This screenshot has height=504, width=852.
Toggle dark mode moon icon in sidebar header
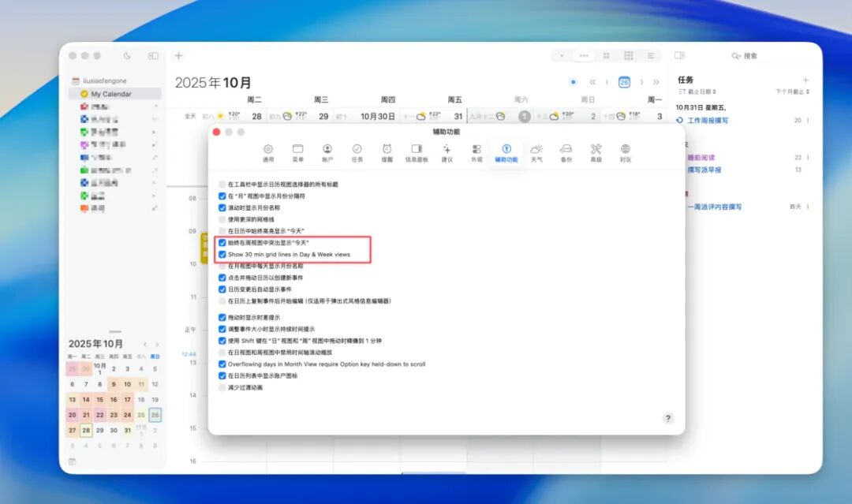click(x=126, y=55)
